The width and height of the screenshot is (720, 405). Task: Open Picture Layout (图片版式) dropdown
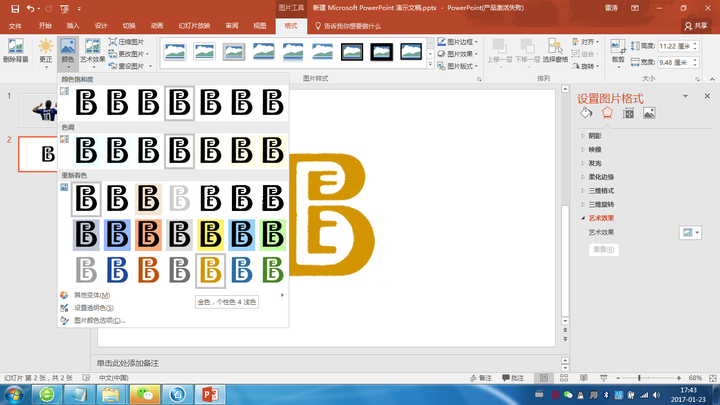(457, 66)
